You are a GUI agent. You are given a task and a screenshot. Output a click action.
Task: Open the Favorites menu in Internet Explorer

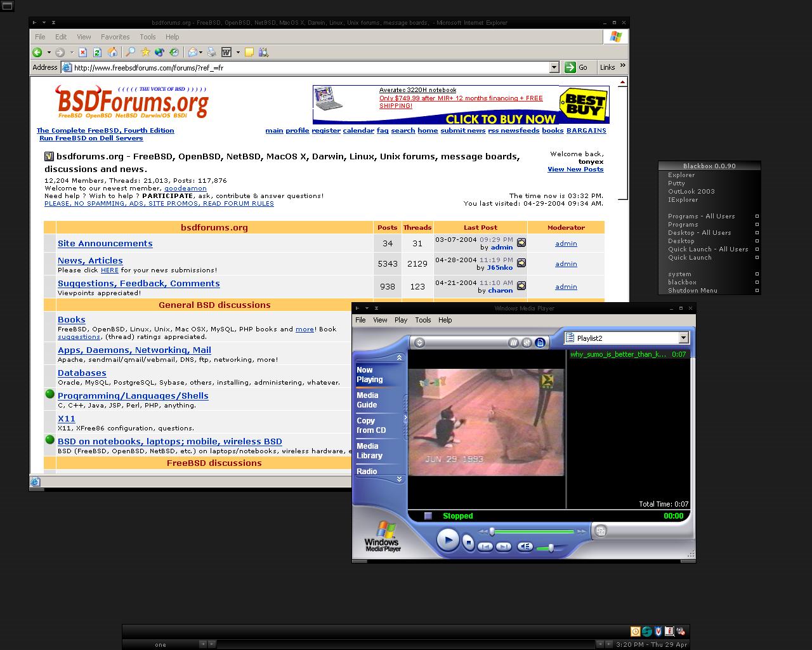point(115,37)
